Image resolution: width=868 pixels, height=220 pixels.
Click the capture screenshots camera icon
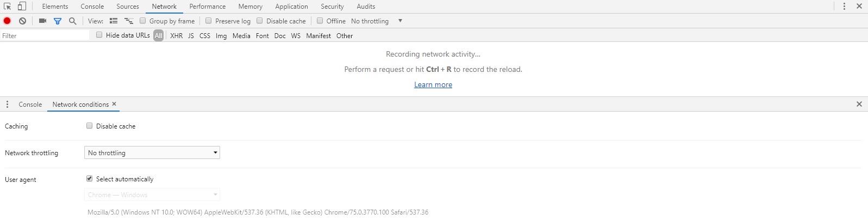(x=42, y=21)
